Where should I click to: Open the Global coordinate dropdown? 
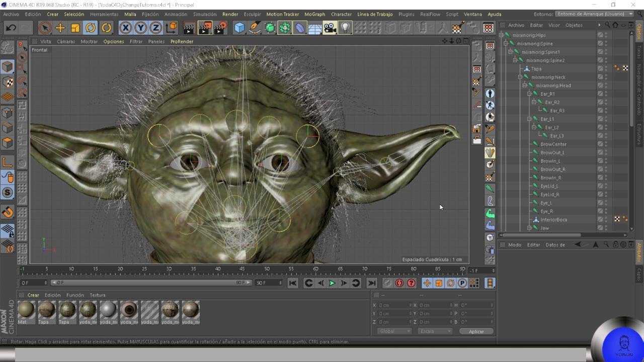pos(394,331)
